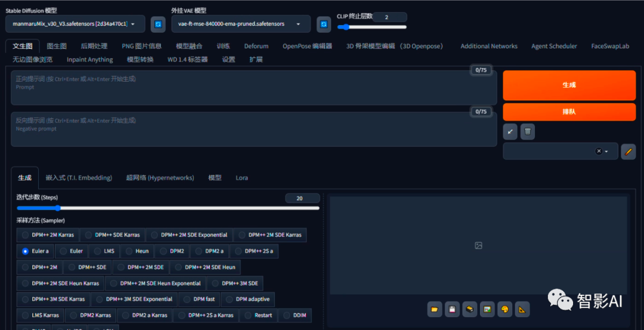Clear selected styles with the X icon
The width and height of the screenshot is (644, 330).
[x=599, y=151]
